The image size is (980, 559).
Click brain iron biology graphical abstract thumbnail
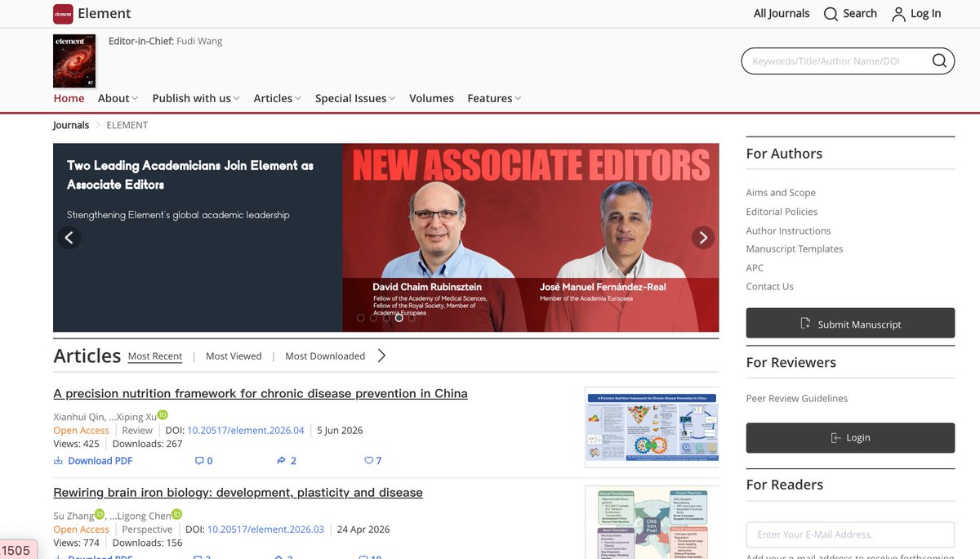[x=652, y=522]
